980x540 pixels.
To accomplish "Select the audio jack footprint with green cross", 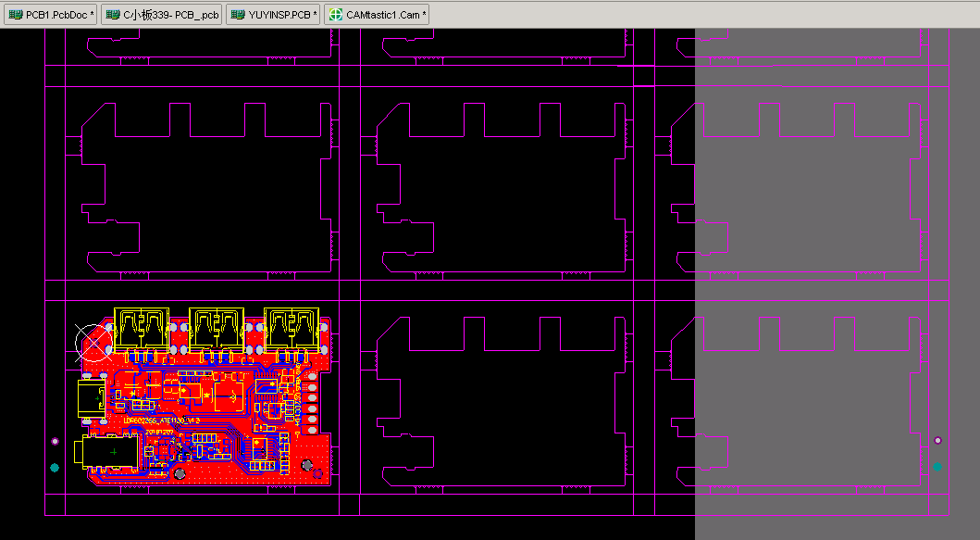I will [114, 452].
